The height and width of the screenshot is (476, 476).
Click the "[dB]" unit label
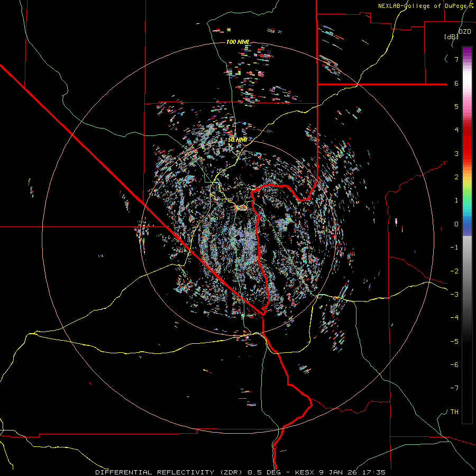tap(452, 36)
